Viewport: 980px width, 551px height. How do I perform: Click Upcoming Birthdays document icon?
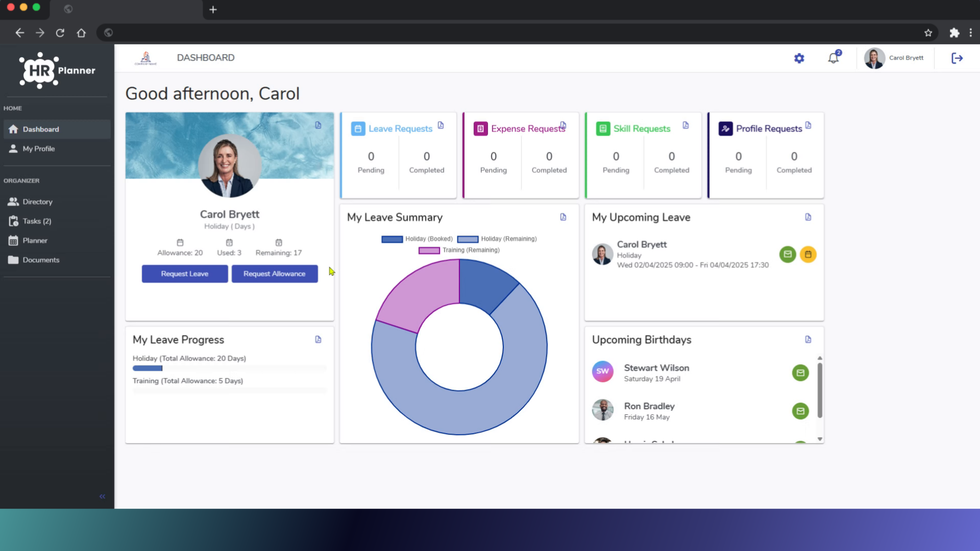pos(808,340)
